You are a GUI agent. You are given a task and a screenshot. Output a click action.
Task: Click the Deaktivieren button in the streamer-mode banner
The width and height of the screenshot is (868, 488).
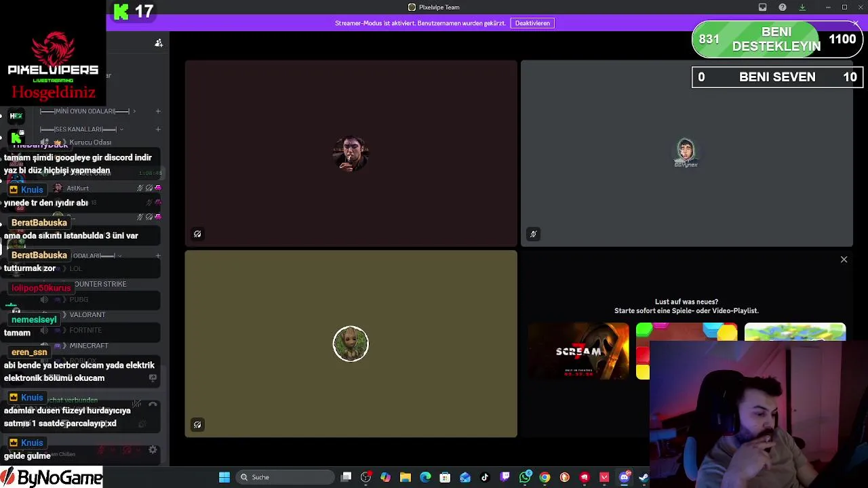point(532,23)
